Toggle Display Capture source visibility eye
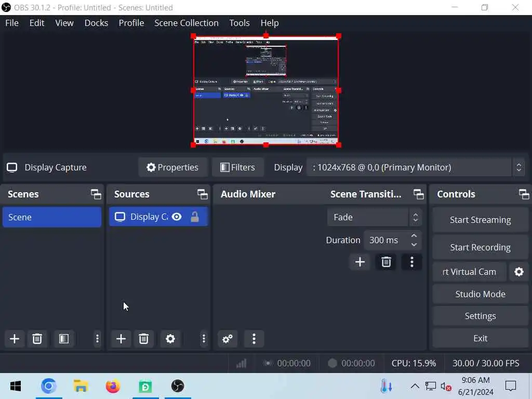 (x=177, y=217)
